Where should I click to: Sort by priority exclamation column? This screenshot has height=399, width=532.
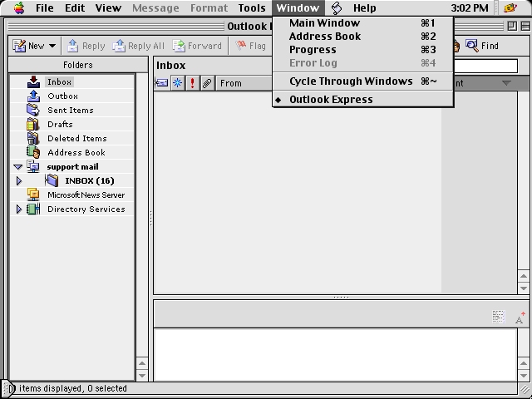click(192, 83)
